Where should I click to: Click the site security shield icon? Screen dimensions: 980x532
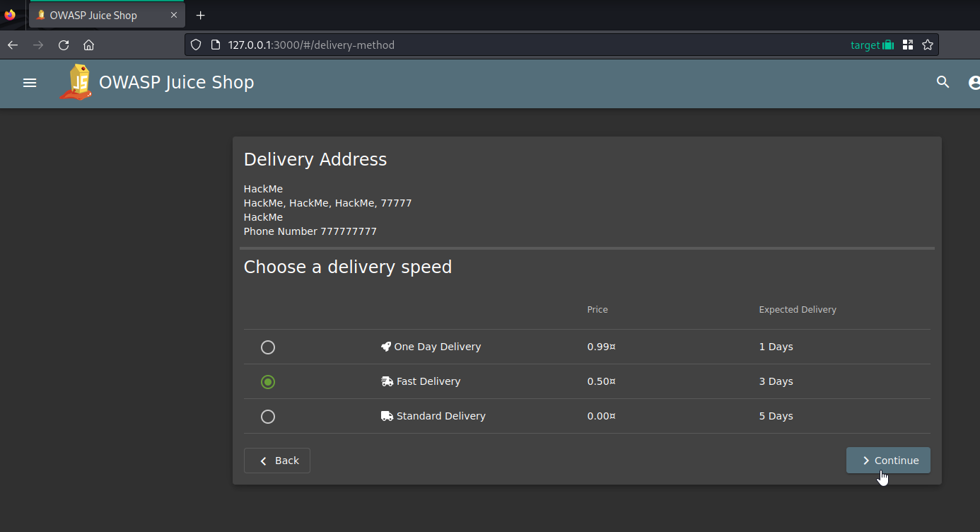coord(197,45)
